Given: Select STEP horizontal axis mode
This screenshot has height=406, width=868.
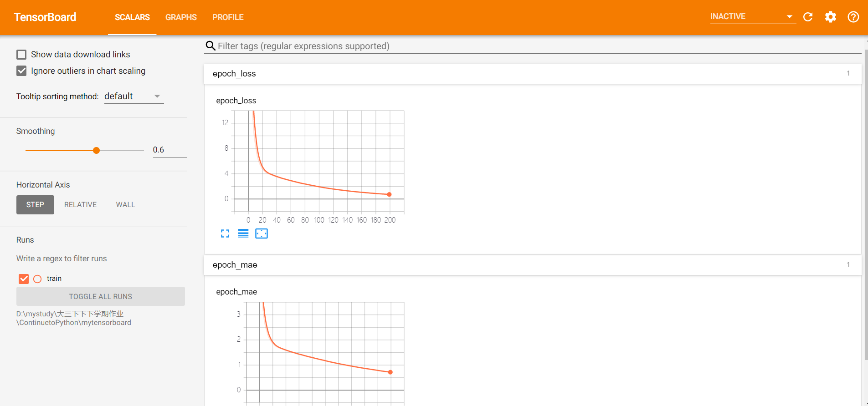Looking at the screenshot, I should [x=35, y=205].
